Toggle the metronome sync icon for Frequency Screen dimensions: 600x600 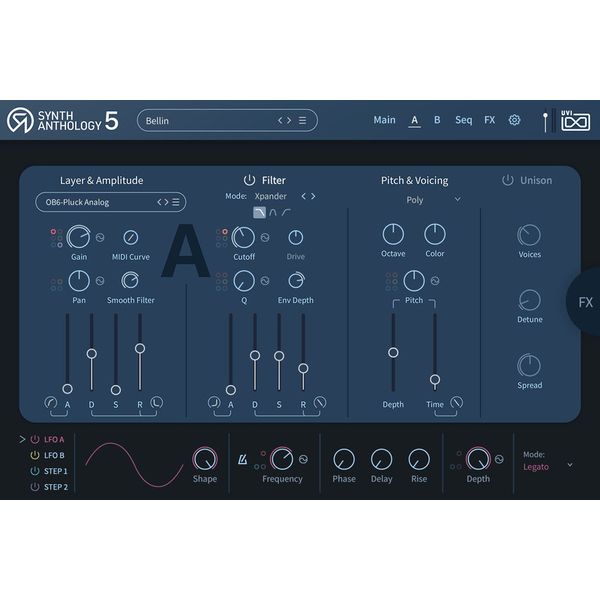pos(242,459)
